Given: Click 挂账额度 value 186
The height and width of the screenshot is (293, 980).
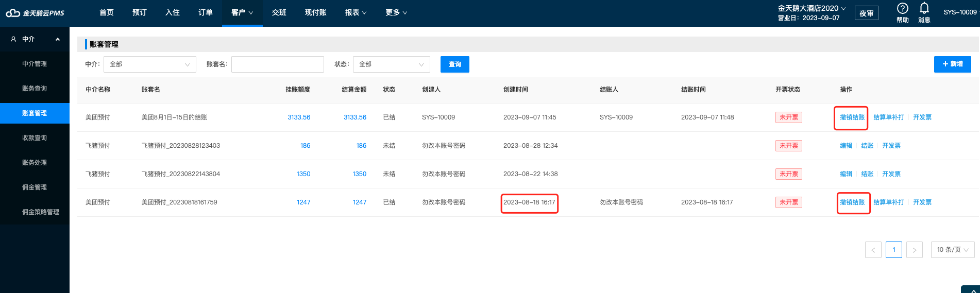Looking at the screenshot, I should (306, 146).
